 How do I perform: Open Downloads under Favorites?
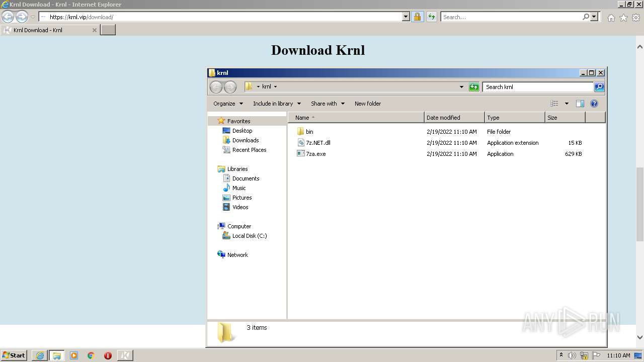(246, 140)
